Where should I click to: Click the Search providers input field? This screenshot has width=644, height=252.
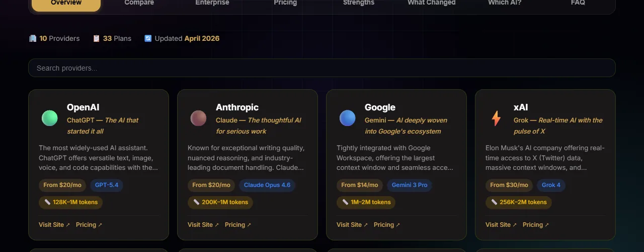322,68
